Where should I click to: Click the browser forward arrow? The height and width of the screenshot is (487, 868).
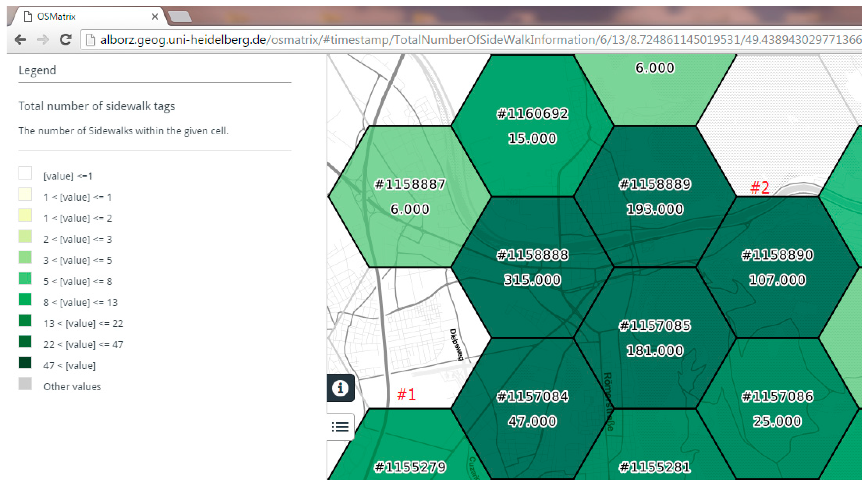[43, 40]
